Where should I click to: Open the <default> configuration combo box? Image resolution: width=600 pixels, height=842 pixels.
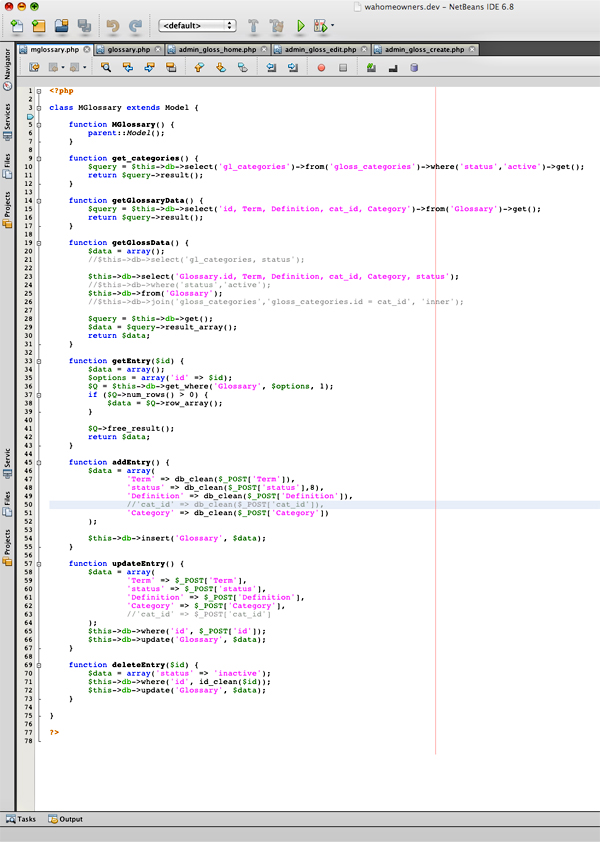[x=197, y=25]
